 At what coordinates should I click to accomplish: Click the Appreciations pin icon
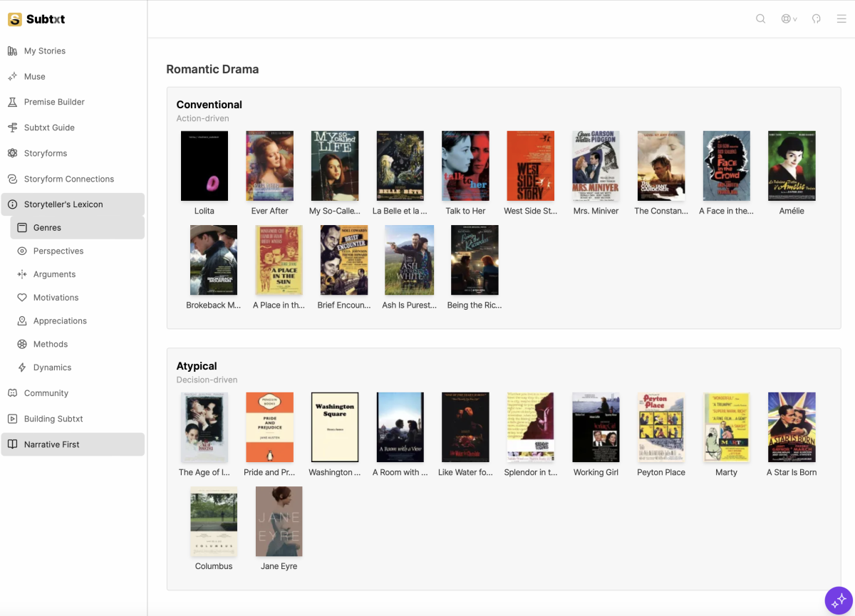(22, 320)
